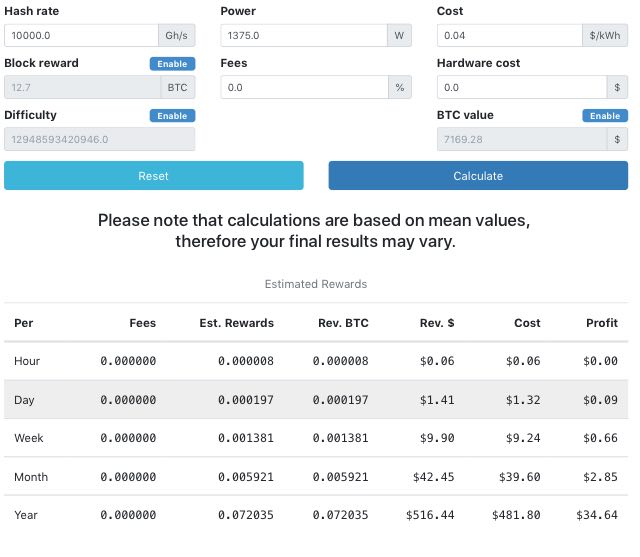Viewport: 640px width, 557px height.
Task: Click the Gh/s unit label
Action: point(177,36)
